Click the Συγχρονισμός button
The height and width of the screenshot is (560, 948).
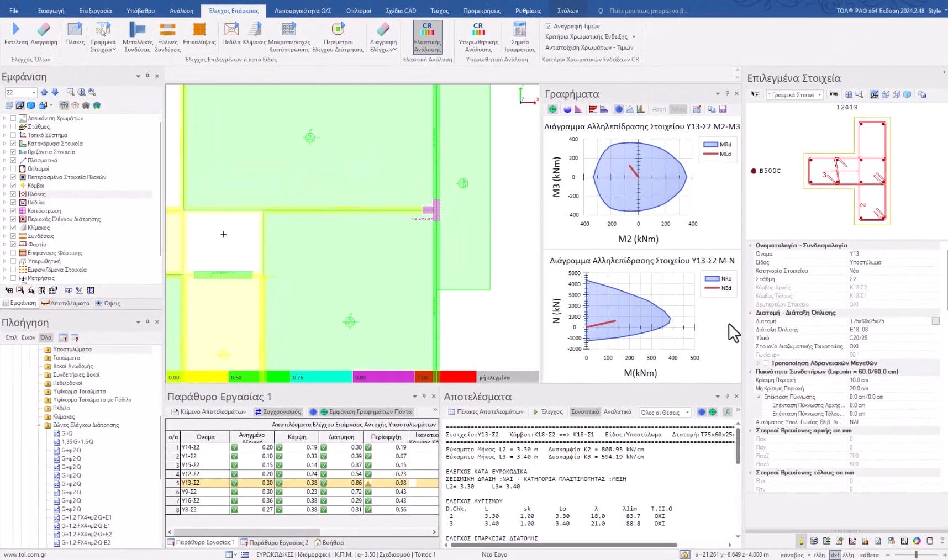point(278,412)
